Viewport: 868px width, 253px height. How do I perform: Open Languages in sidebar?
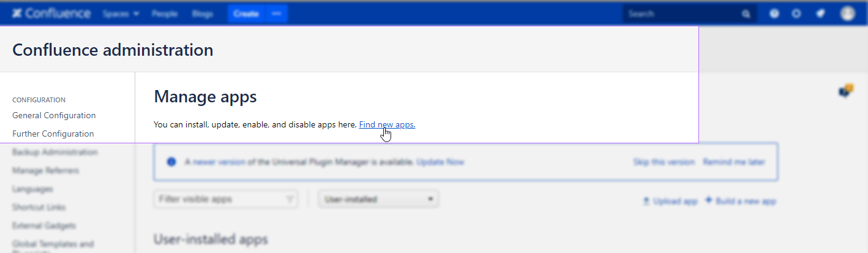tap(32, 189)
